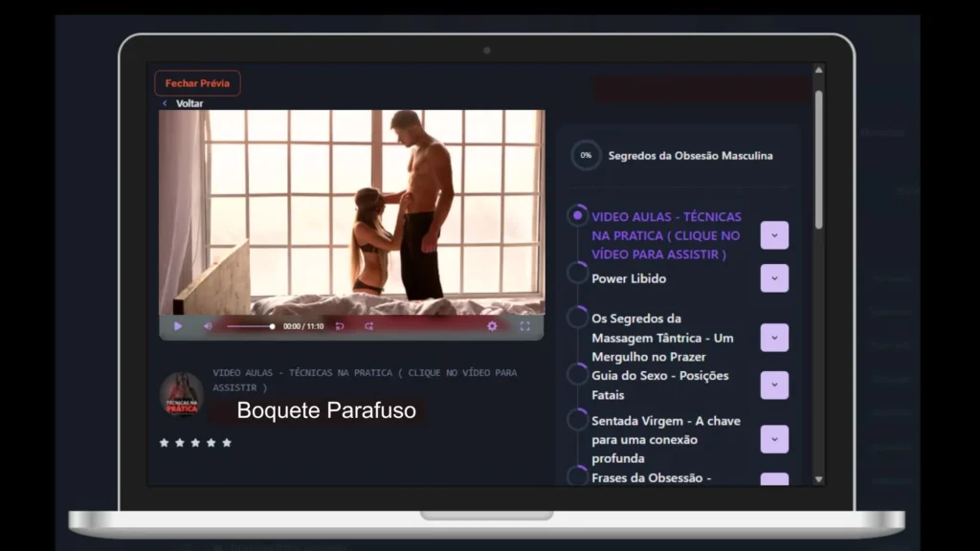Viewport: 980px width, 551px height.
Task: Open the Power Libido module title
Action: pos(629,278)
